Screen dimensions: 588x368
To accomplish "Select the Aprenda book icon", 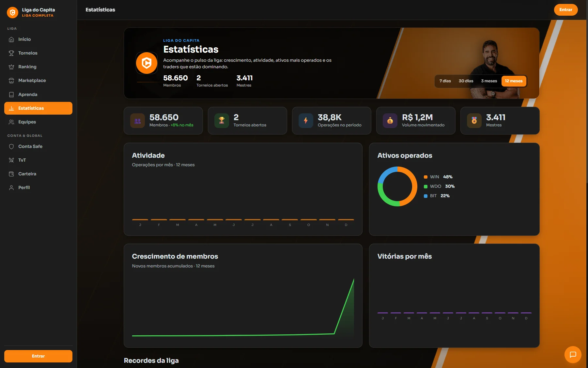I will tap(11, 95).
